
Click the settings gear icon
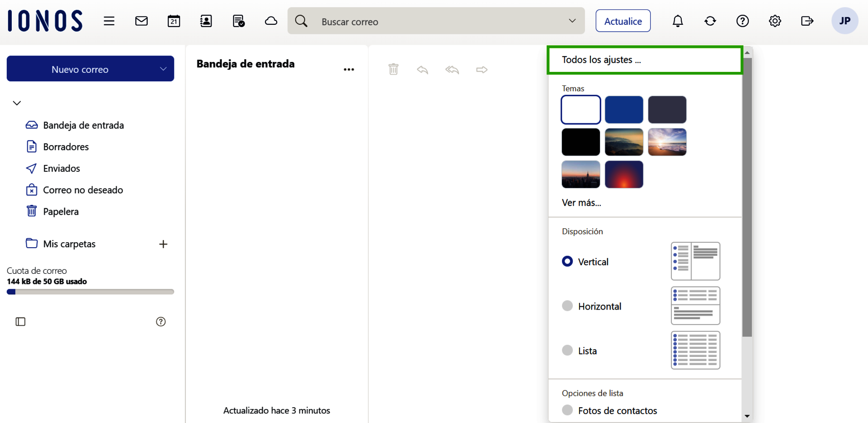click(x=775, y=21)
